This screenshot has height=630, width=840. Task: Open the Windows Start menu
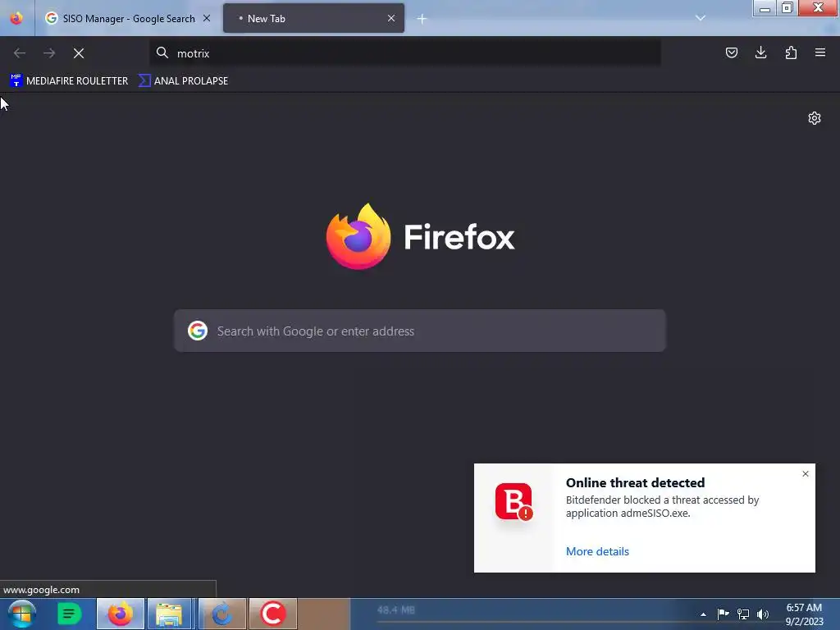click(x=21, y=614)
